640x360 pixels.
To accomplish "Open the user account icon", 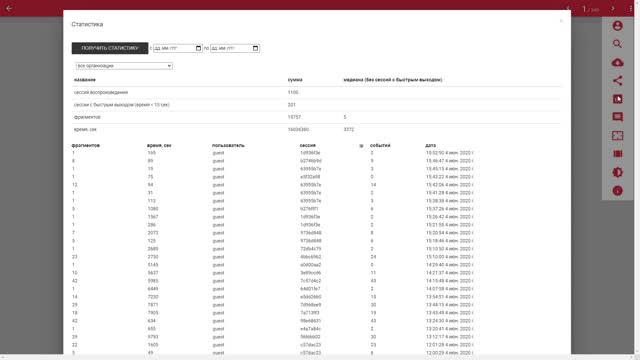I will pyautogui.click(x=617, y=26).
